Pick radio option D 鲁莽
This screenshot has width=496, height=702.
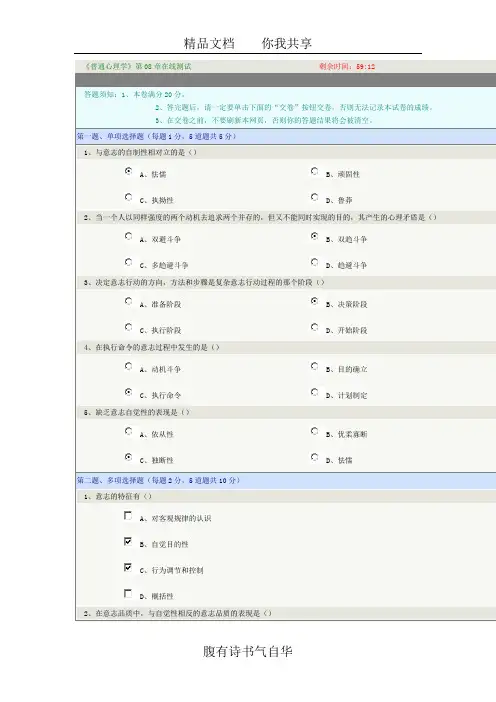[315, 197]
